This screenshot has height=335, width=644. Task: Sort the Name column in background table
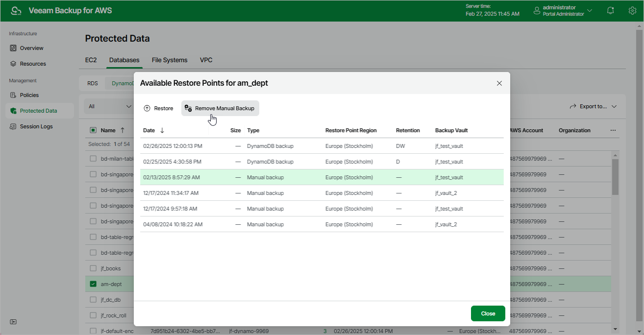click(122, 130)
